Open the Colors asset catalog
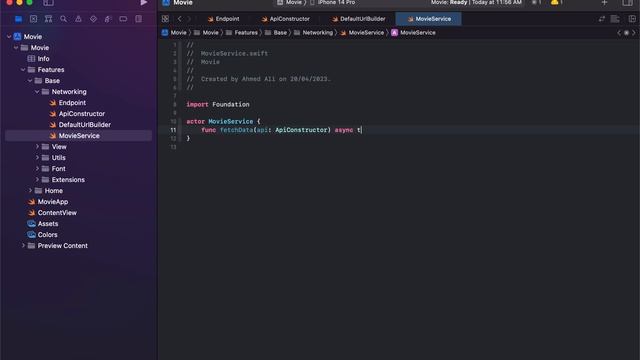 42,235
